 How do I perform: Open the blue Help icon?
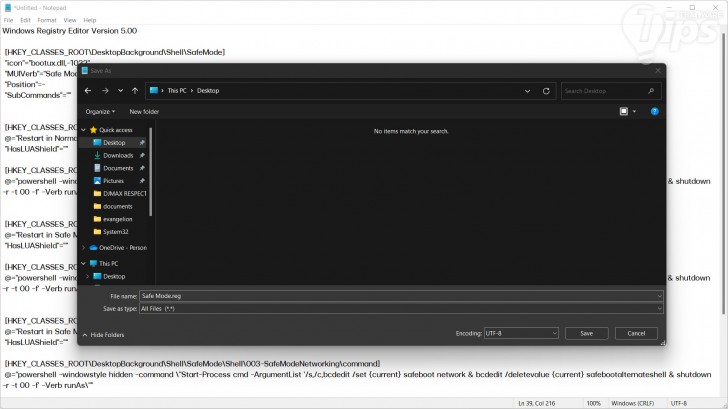coord(655,111)
